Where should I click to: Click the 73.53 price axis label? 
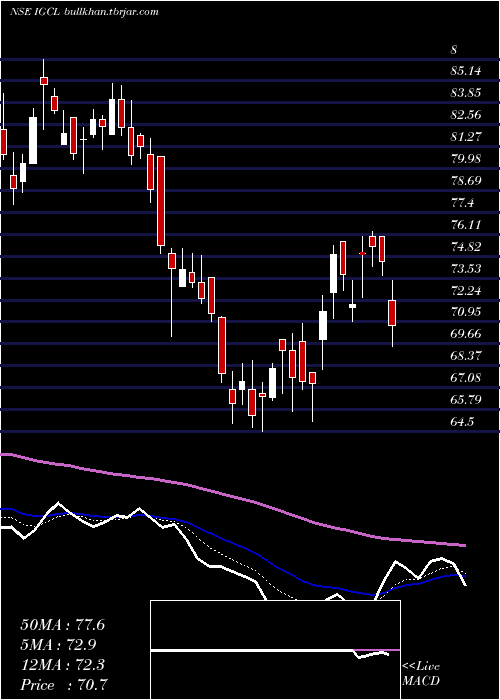pos(466,268)
